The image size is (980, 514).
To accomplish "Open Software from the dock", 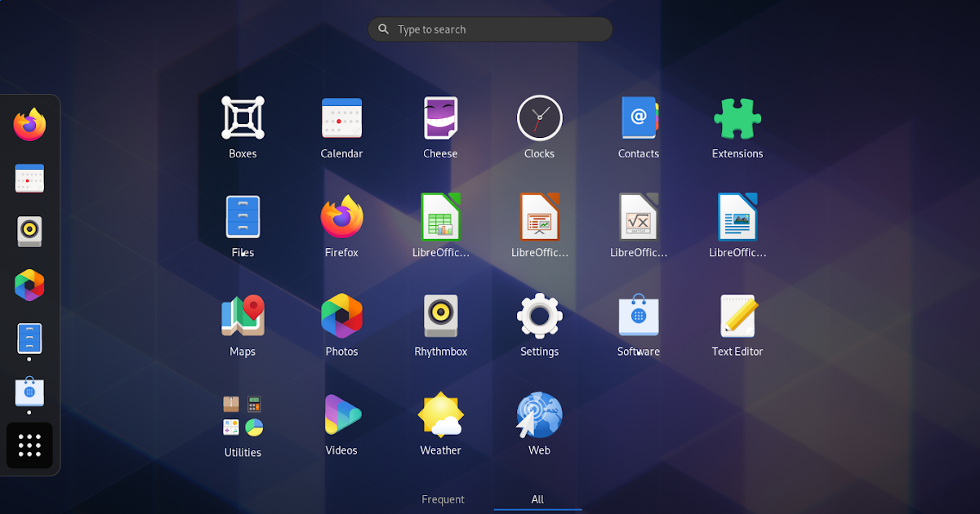I will [29, 392].
